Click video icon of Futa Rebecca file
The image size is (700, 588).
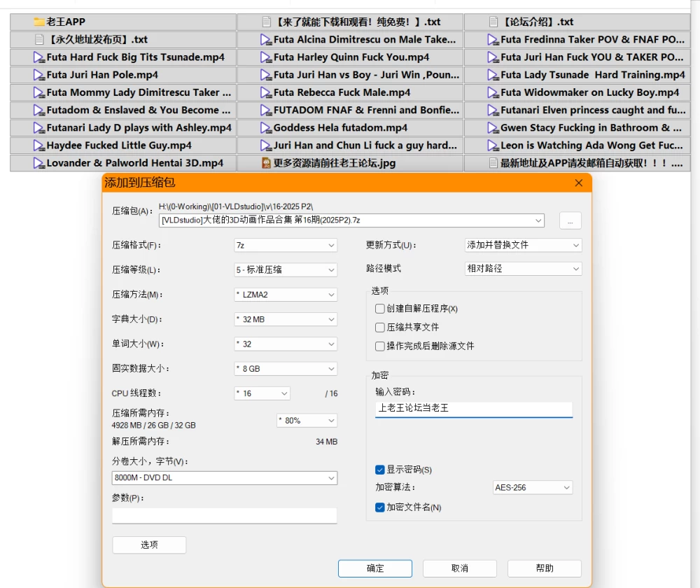(266, 93)
